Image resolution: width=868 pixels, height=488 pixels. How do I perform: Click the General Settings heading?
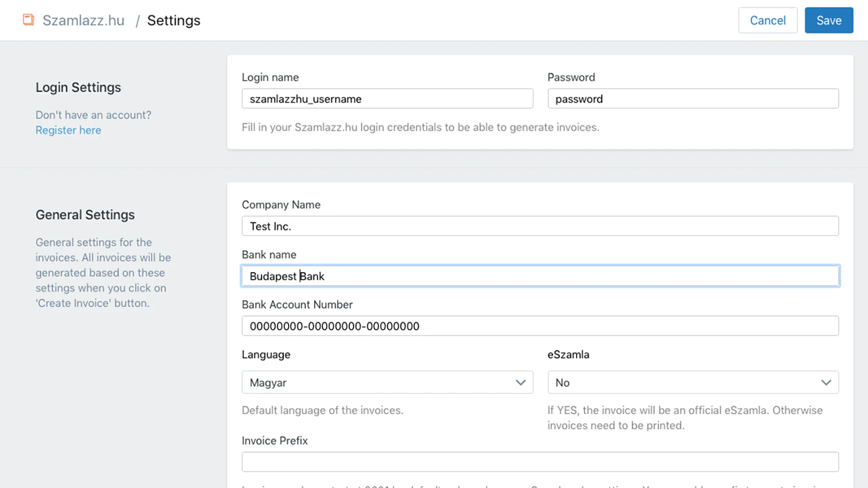[x=85, y=215]
